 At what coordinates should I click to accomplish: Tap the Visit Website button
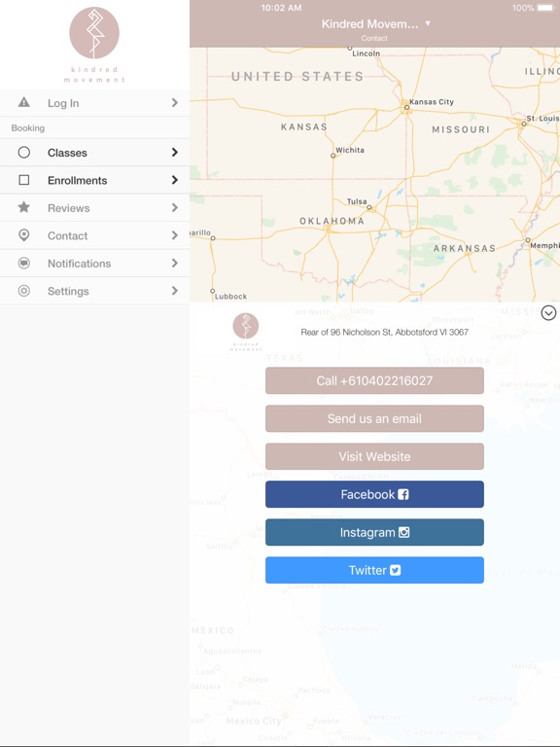374,456
